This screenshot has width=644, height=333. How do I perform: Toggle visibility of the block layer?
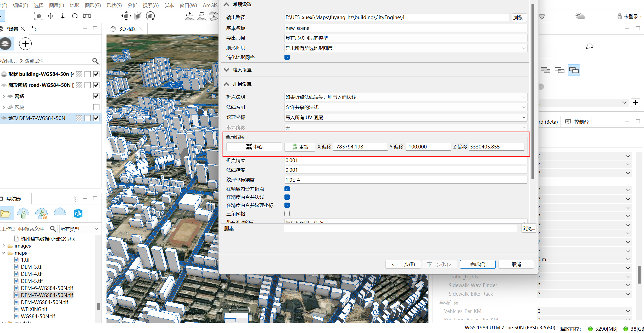(96, 107)
